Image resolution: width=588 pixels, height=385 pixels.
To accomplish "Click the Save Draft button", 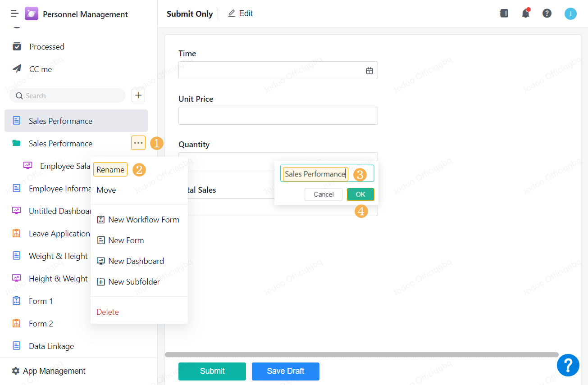I will tap(285, 371).
